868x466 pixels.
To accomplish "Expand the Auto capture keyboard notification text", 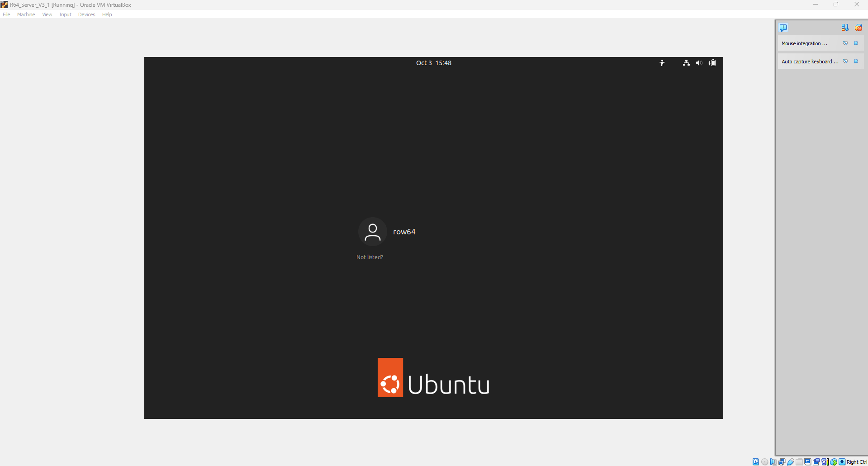I will 810,62.
